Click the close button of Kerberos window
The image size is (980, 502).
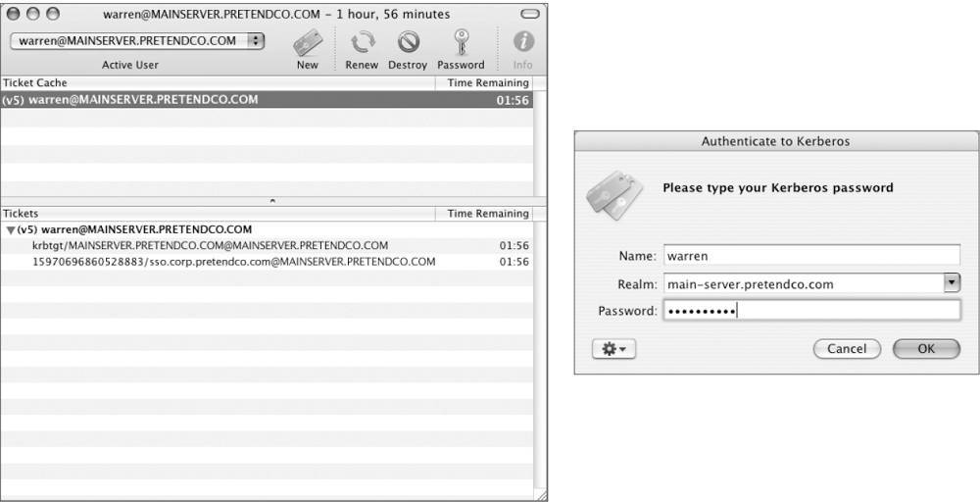click(13, 14)
